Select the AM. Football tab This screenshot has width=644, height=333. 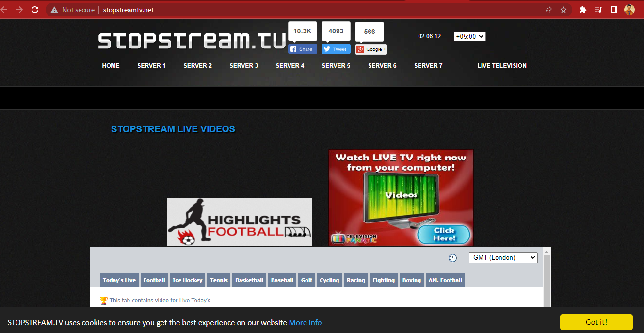[445, 280]
